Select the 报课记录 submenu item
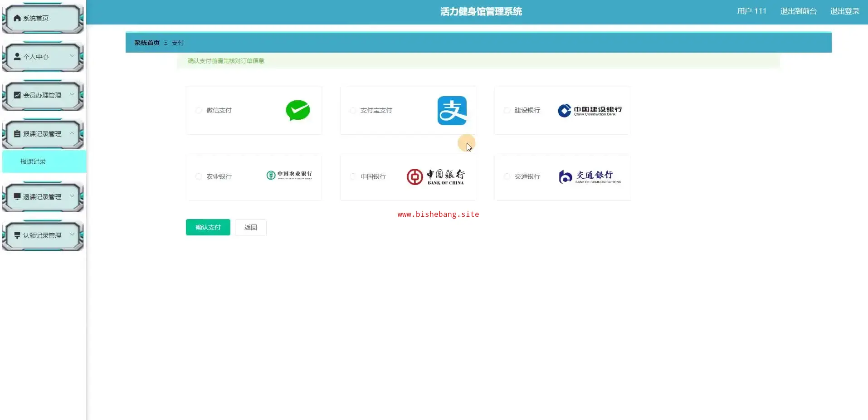The height and width of the screenshot is (420, 868). (x=44, y=161)
